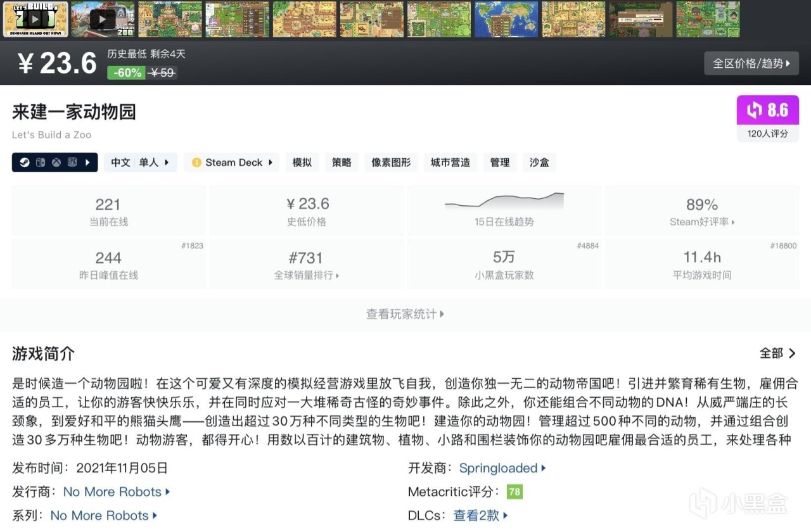Select the 像素图形 tag
The width and height of the screenshot is (811, 532).
(x=391, y=163)
